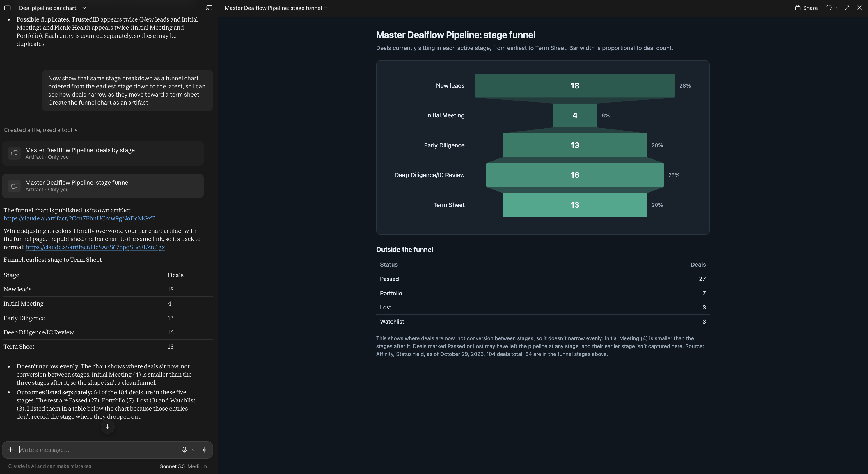Screen dimensions: 868x474
Task: Toggle the sidebar panel icon
Action: [7, 8]
